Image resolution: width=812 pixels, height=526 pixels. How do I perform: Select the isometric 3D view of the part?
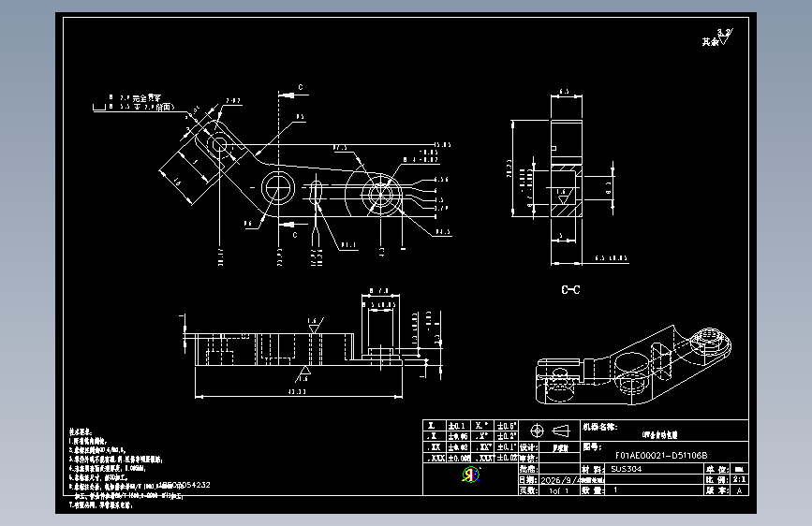click(633, 365)
